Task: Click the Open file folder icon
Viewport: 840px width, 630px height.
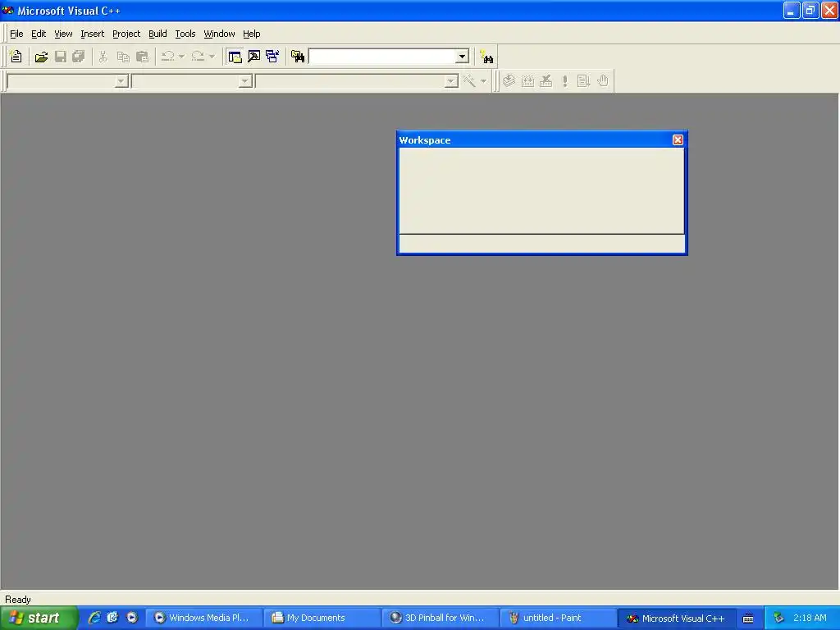Action: (41, 57)
